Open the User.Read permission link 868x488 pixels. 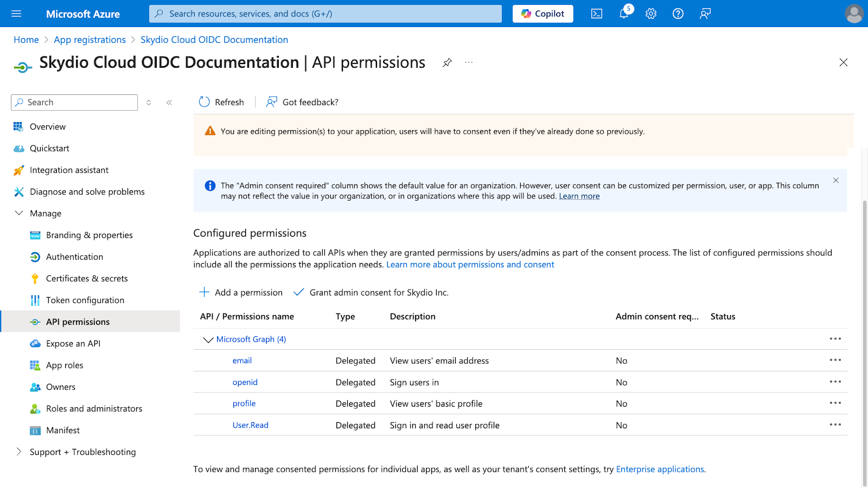(251, 425)
